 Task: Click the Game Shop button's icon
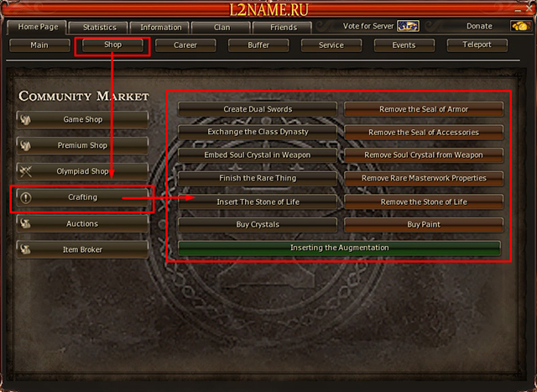(25, 119)
